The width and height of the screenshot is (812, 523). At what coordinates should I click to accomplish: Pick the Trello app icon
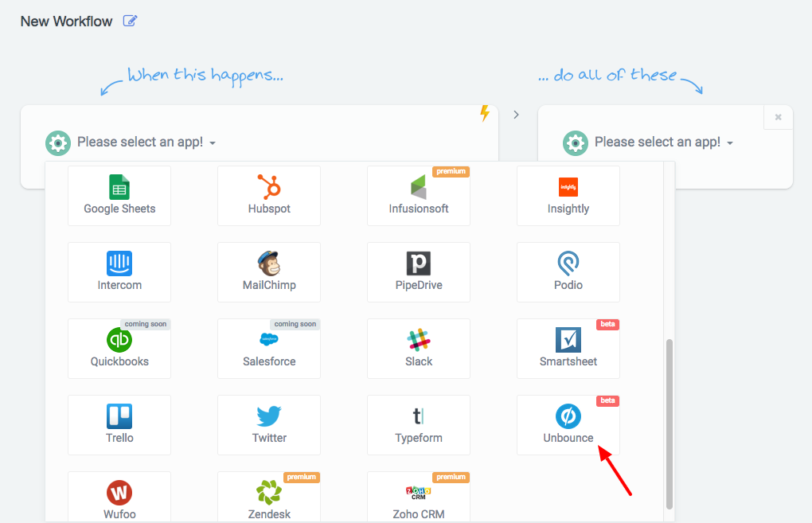[x=119, y=416]
